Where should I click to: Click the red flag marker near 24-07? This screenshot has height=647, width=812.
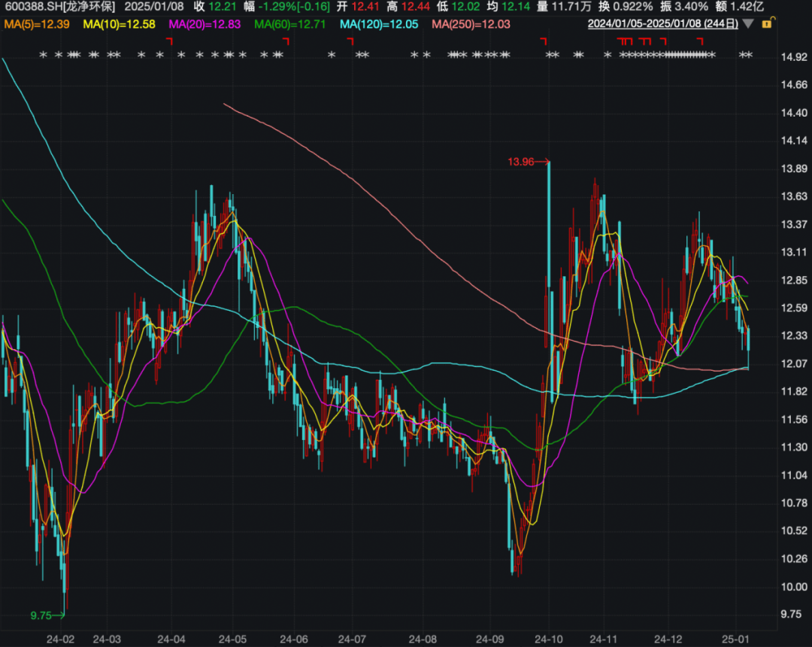click(x=350, y=41)
